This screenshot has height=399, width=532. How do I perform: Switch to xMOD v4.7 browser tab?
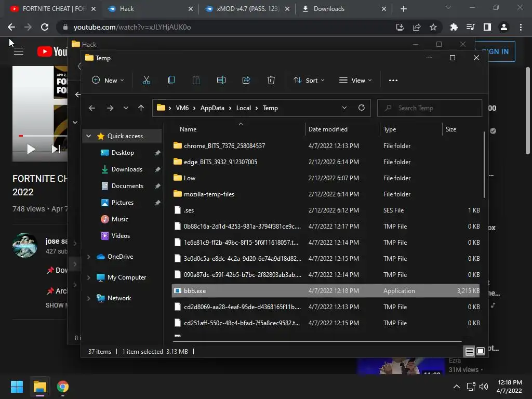pos(247,9)
